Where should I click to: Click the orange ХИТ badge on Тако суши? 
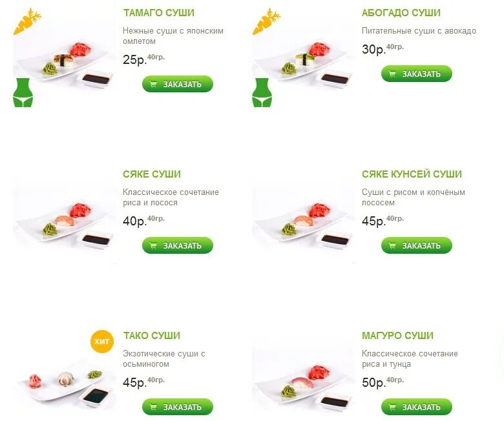(102, 342)
